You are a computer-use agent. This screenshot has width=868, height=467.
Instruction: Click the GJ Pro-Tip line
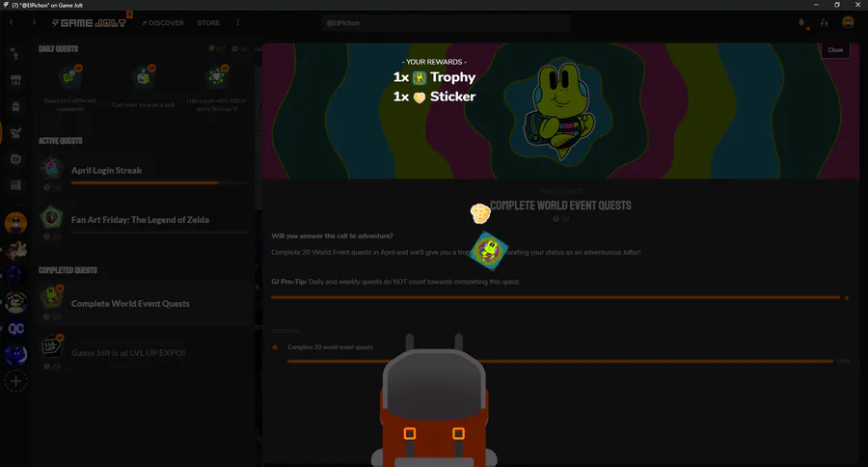pos(395,282)
